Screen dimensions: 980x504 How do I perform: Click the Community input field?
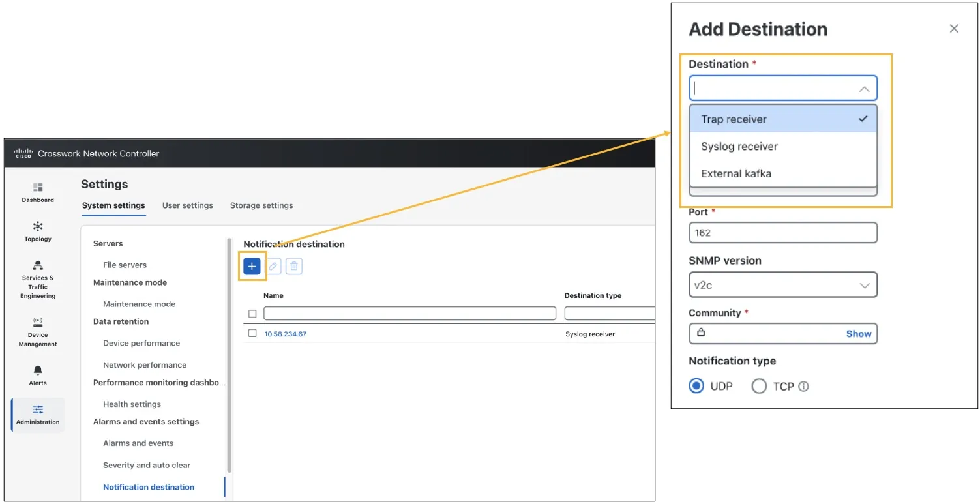coord(783,333)
